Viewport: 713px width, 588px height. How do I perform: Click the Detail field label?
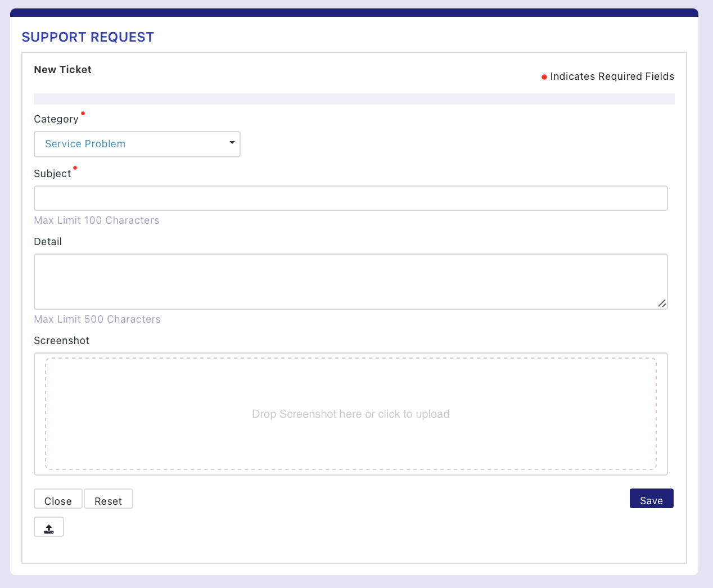[x=48, y=242]
